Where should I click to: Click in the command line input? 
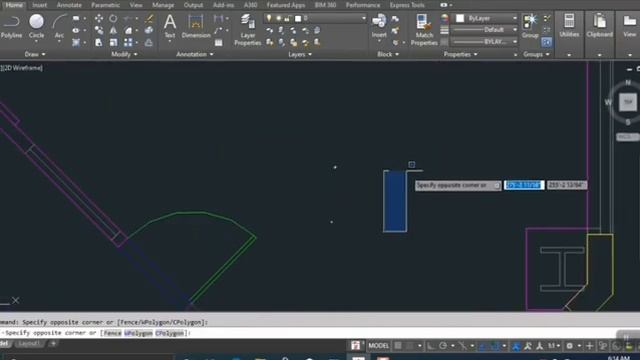[x=320, y=333]
